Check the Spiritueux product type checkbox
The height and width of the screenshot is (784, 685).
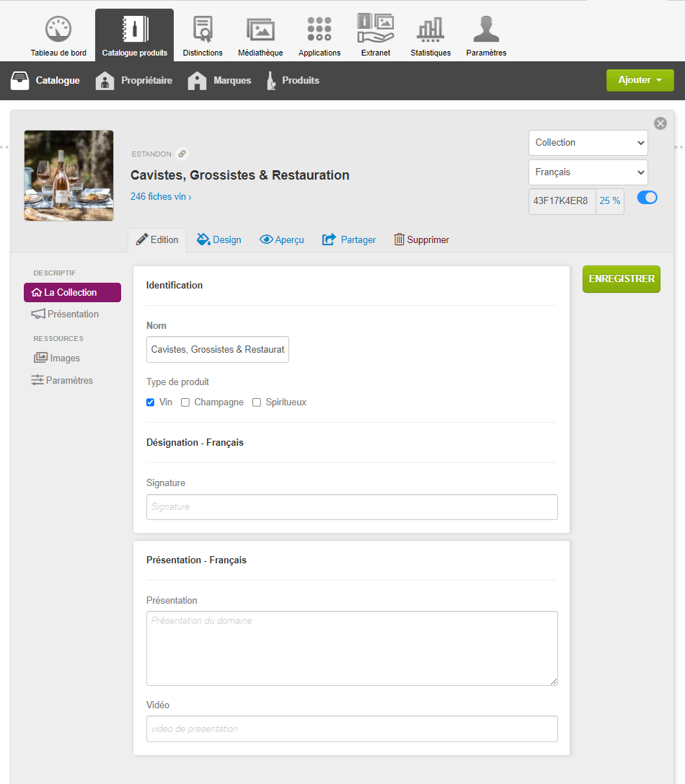click(257, 402)
